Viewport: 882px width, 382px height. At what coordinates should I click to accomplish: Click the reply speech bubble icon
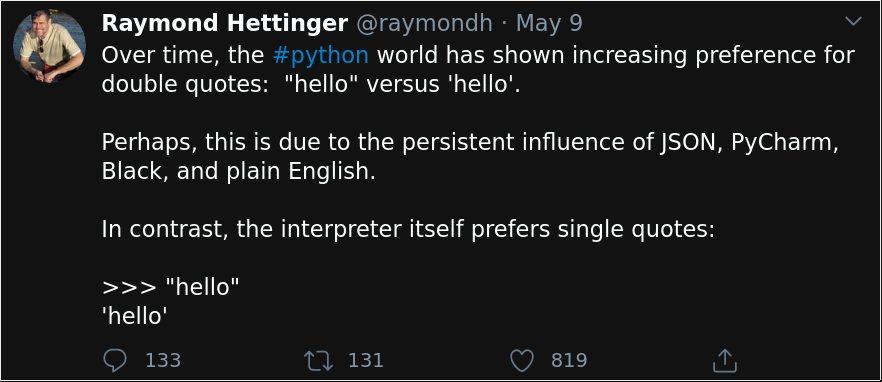pyautogui.click(x=115, y=360)
